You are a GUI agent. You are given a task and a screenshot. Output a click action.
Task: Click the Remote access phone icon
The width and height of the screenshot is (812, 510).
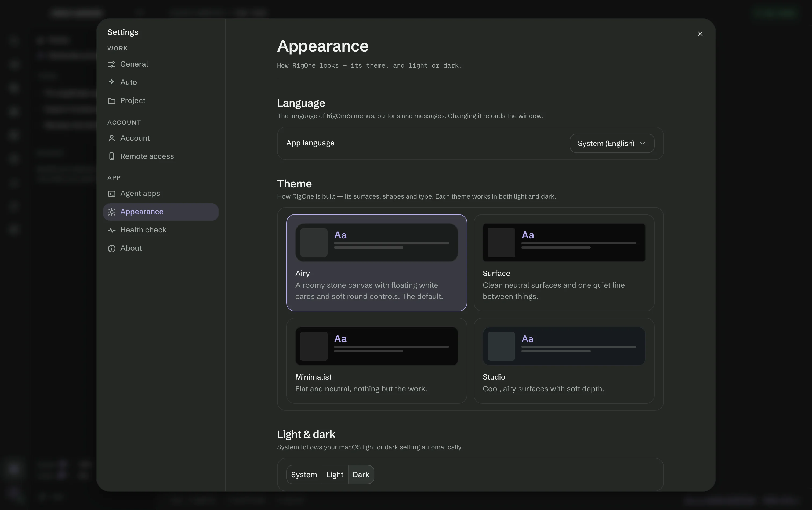[112, 156]
